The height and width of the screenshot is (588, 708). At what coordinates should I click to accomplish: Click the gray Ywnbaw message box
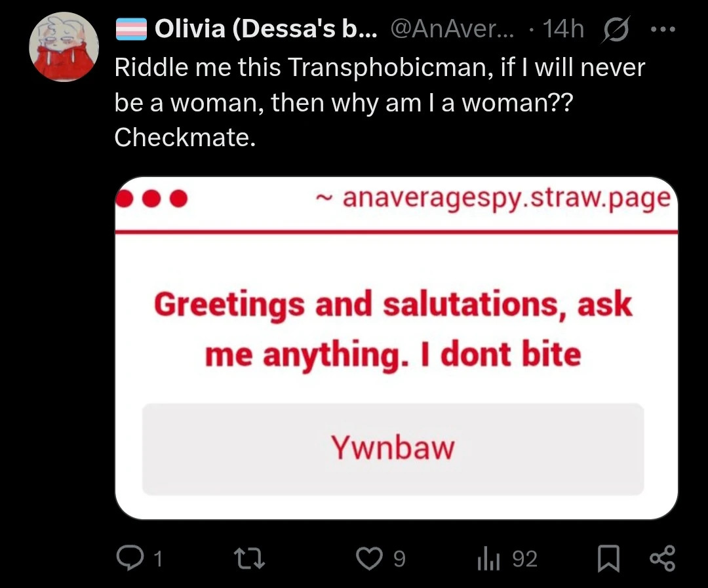[393, 449]
